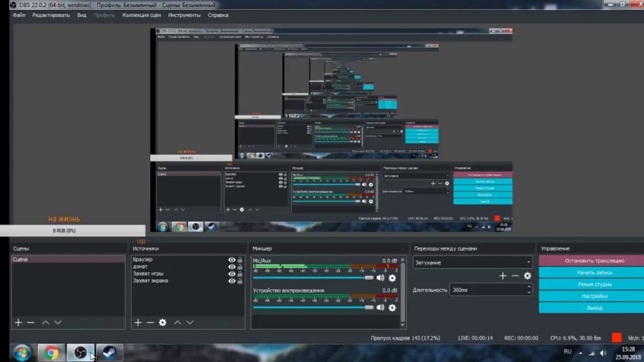Open Chrome from taskbar
Viewport: 644px width, 362px height.
pyautogui.click(x=52, y=353)
